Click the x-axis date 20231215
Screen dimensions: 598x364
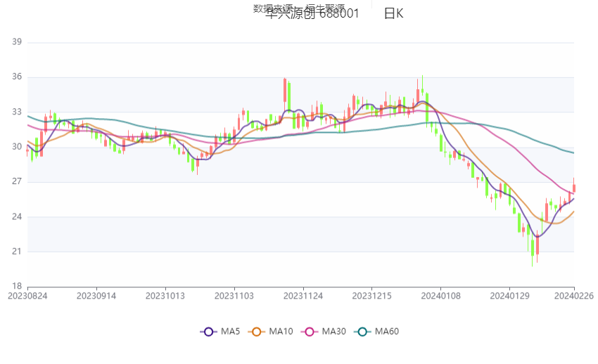[x=372, y=296]
